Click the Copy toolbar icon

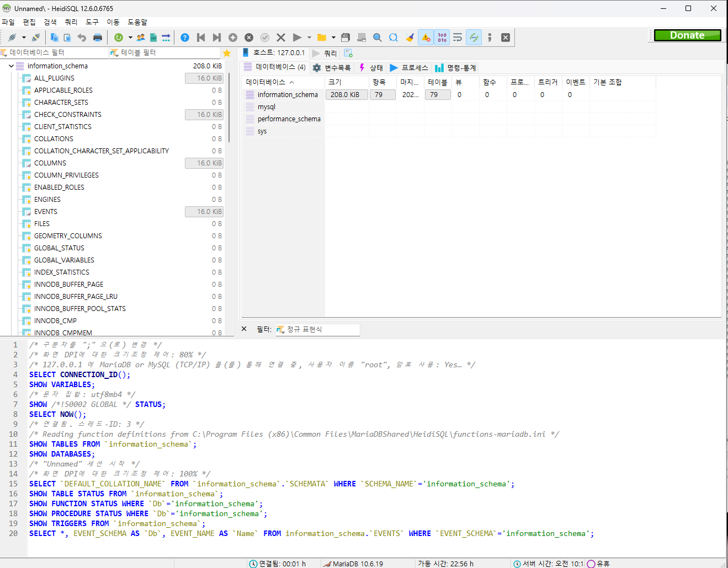pos(54,37)
